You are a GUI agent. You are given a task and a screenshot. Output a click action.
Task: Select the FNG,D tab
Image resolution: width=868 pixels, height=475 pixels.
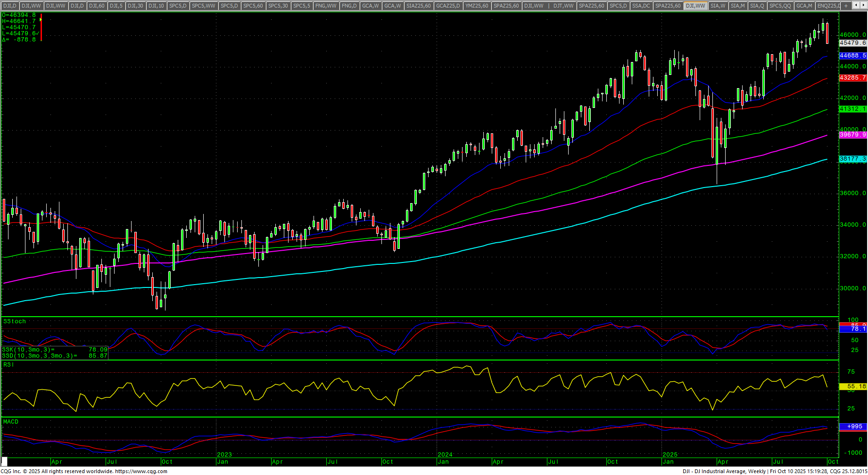[349, 6]
